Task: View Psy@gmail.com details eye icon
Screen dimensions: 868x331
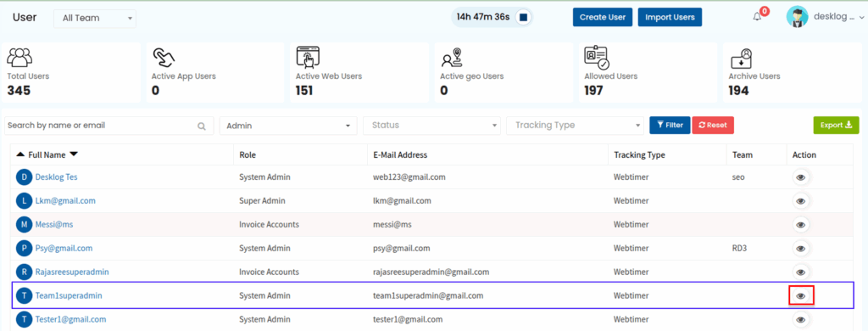Action: tap(800, 249)
